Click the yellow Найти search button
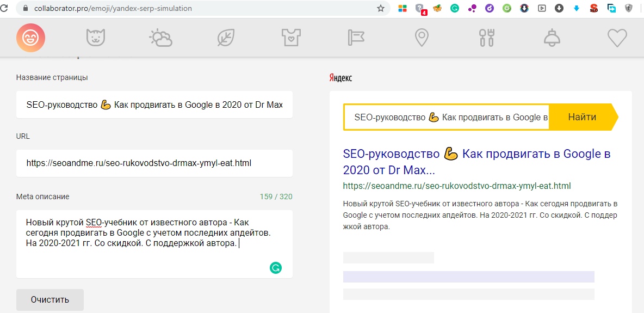This screenshot has width=644, height=313. click(583, 117)
